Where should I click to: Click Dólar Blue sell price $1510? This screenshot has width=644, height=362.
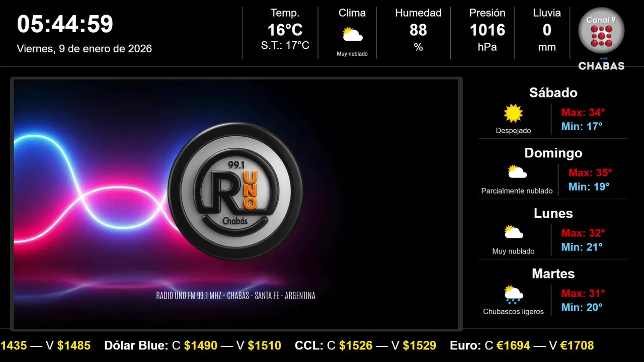click(x=265, y=346)
